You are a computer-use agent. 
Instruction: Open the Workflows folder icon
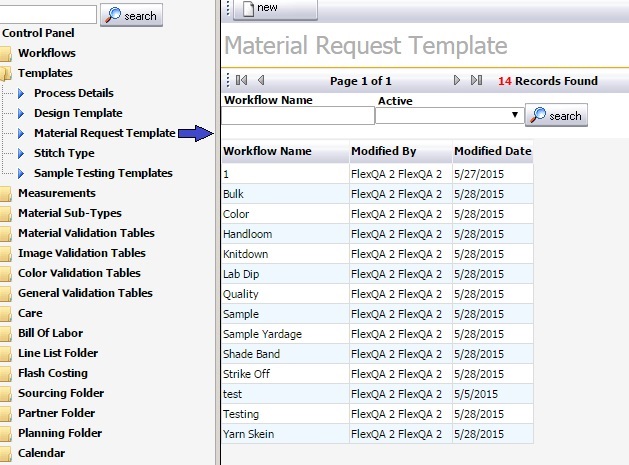(6, 53)
